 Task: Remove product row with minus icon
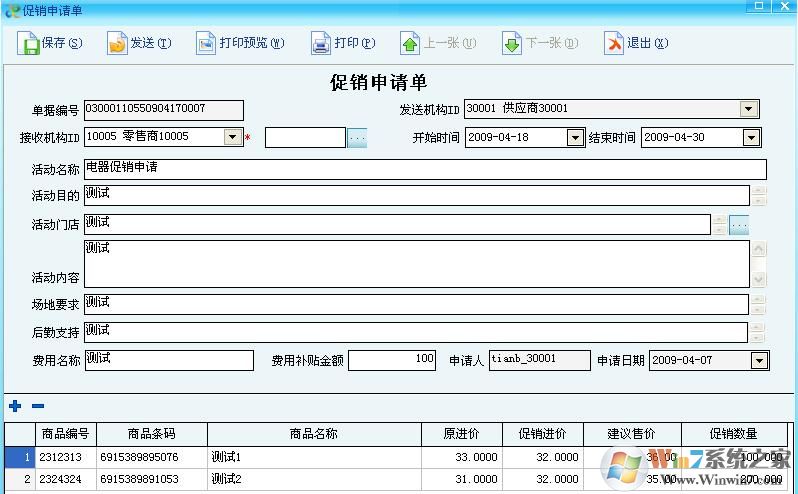[x=38, y=406]
